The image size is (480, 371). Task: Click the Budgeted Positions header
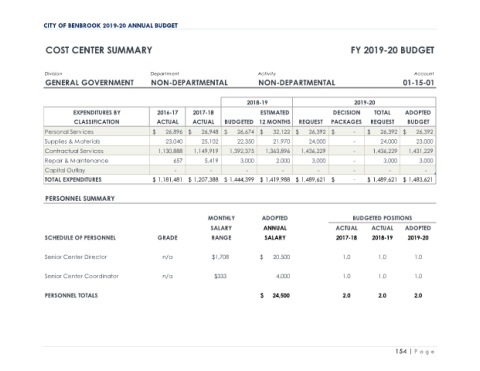[x=382, y=218]
